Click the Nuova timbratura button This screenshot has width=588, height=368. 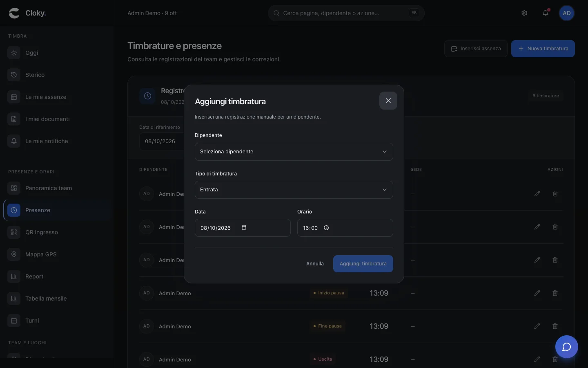pos(543,49)
